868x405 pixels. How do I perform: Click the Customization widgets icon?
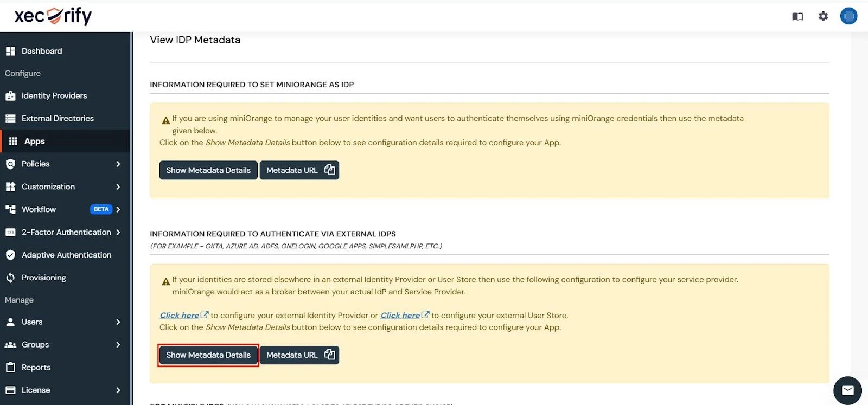point(10,187)
